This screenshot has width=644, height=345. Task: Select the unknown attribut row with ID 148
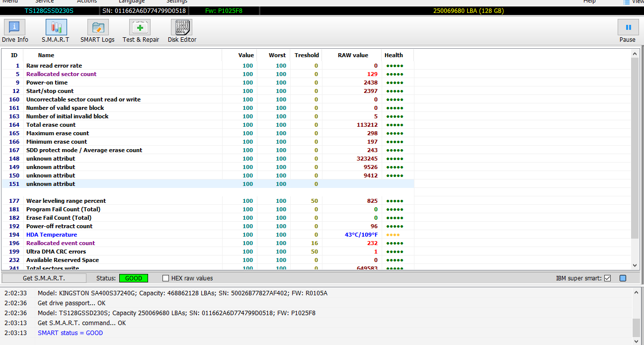(x=208, y=159)
